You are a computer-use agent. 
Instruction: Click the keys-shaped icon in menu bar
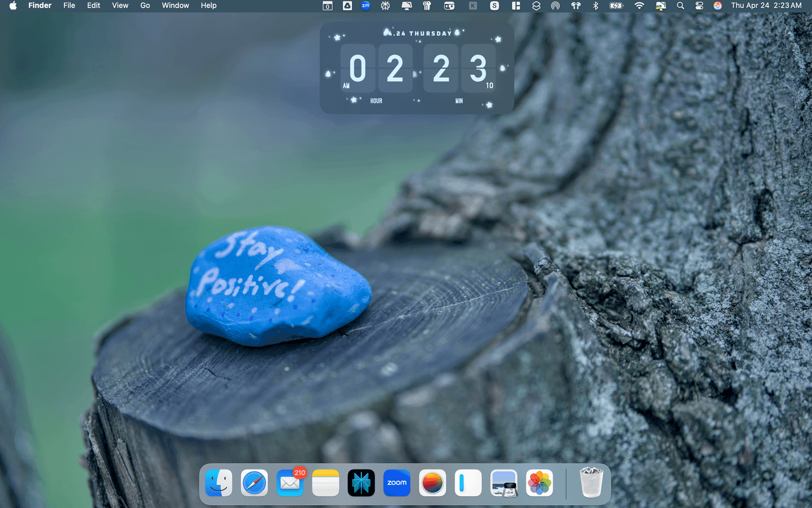(x=427, y=6)
